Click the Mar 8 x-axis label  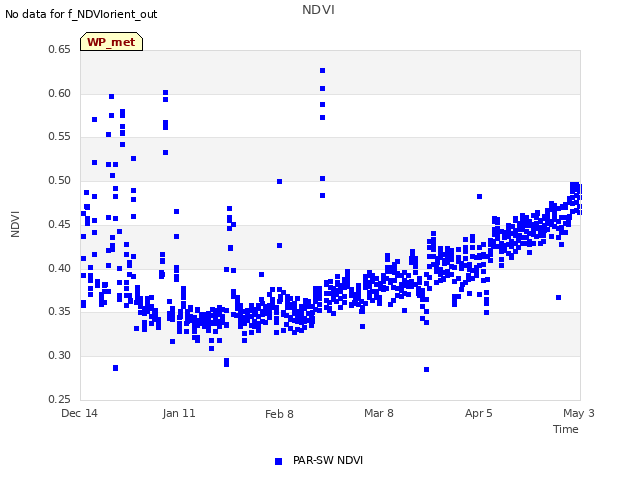coord(379,413)
